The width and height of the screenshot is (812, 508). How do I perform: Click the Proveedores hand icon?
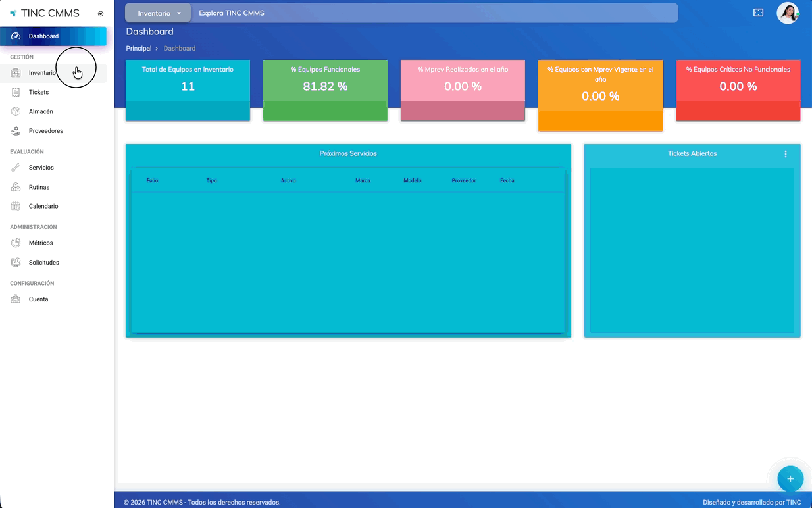[16, 131]
